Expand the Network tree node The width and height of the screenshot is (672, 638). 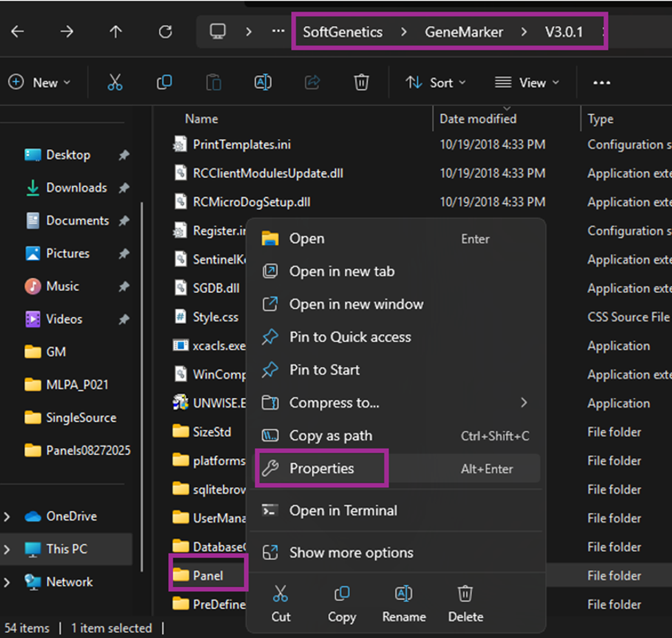pyautogui.click(x=7, y=582)
